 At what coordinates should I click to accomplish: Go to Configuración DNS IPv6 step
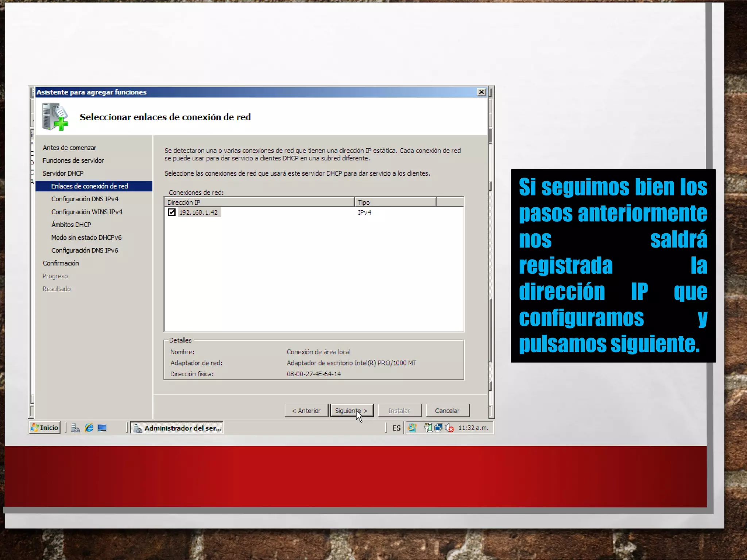click(x=85, y=250)
